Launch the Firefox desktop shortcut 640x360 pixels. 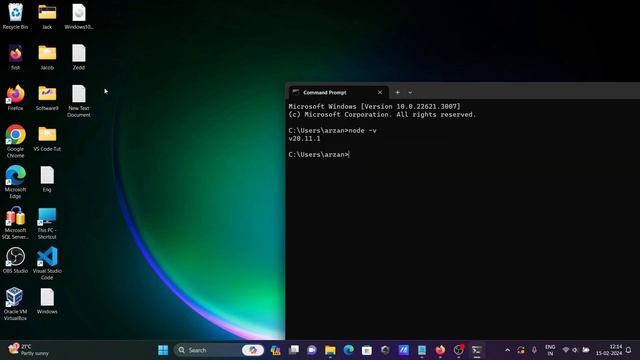click(16, 98)
